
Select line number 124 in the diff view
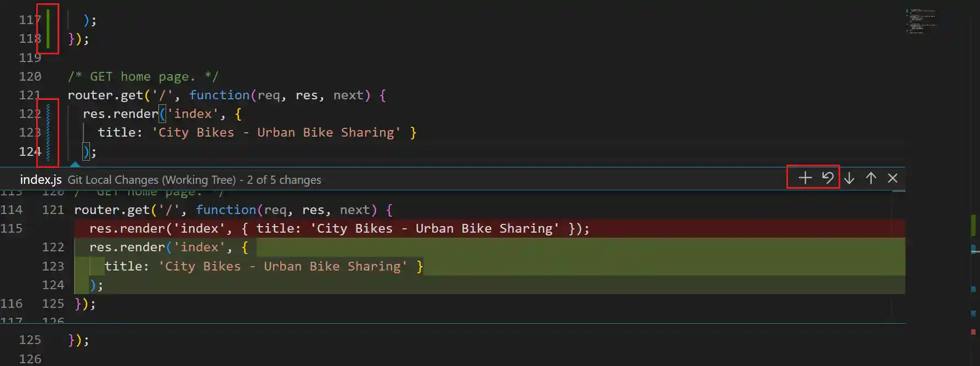[53, 285]
